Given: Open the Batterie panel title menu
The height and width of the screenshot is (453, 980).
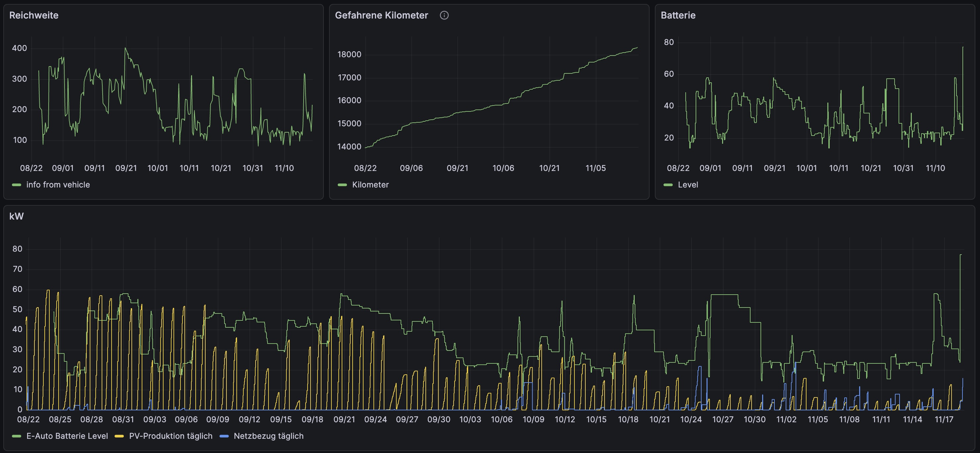Looking at the screenshot, I should [678, 15].
